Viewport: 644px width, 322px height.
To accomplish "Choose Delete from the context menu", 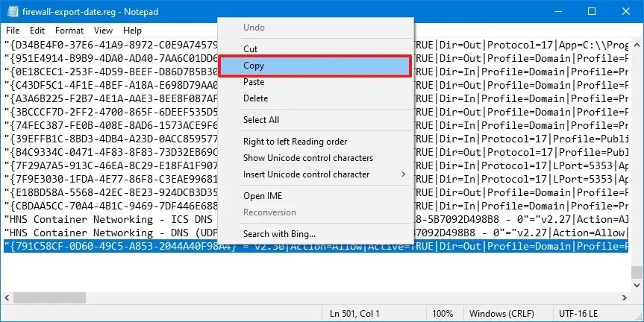I will (316, 98).
